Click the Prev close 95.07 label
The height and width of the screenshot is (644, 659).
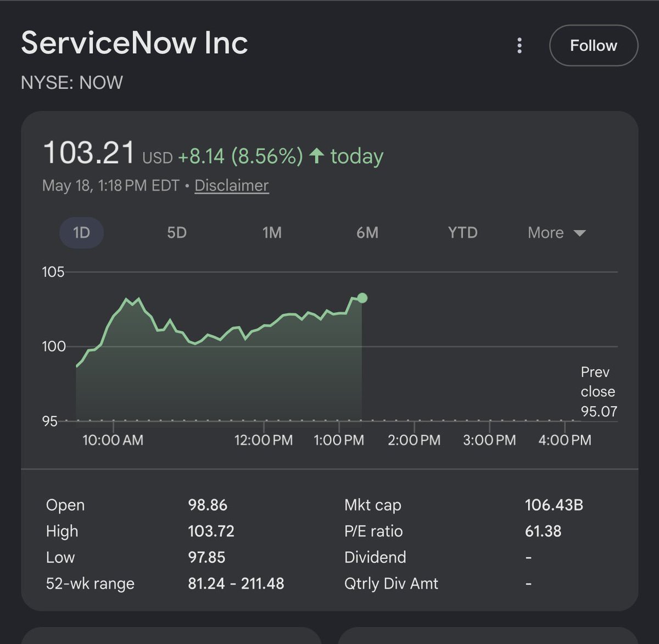coord(599,392)
